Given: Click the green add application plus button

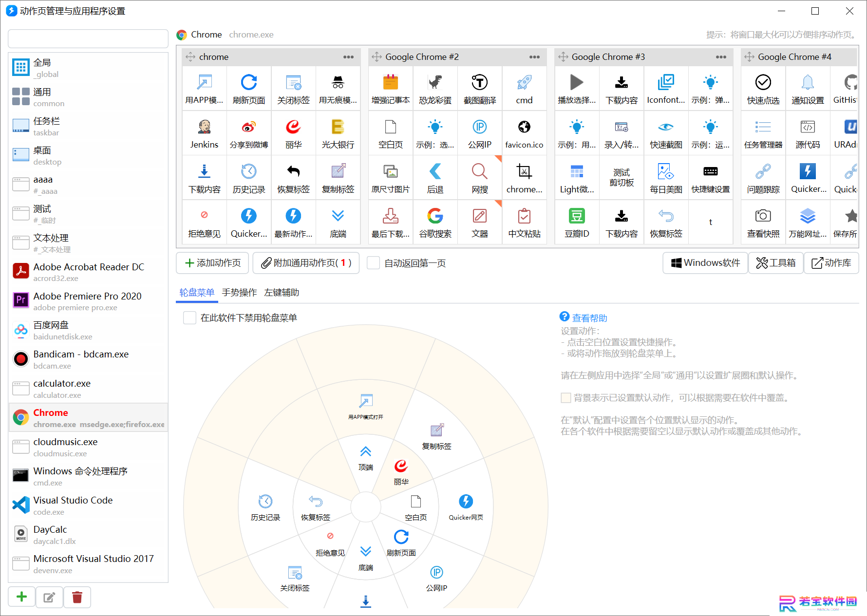Looking at the screenshot, I should pos(21,597).
